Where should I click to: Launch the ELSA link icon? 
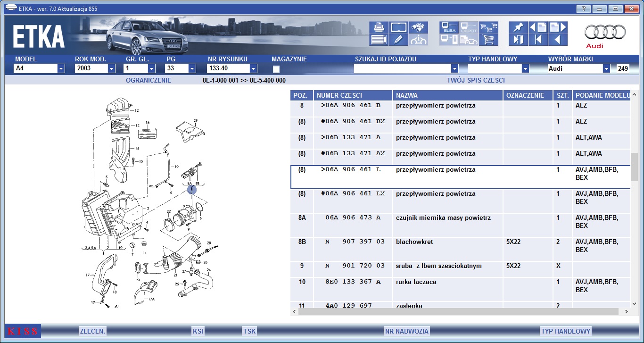tap(449, 27)
